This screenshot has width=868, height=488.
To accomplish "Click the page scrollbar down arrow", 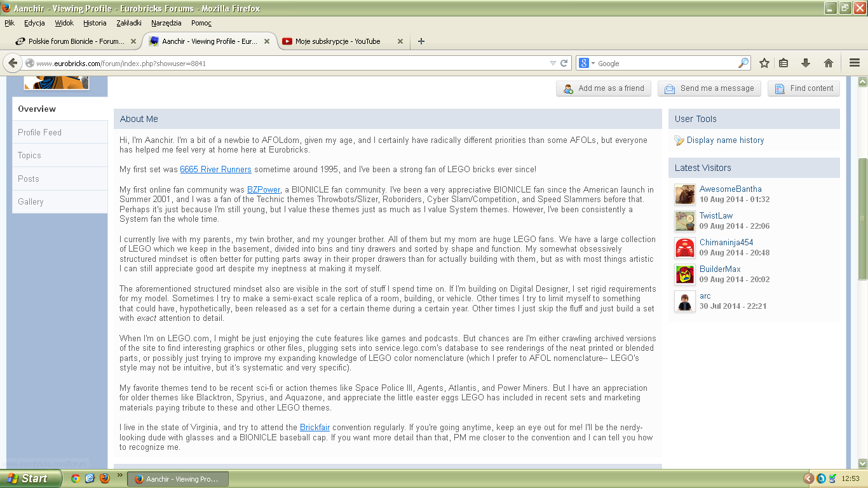I will pos(862,464).
